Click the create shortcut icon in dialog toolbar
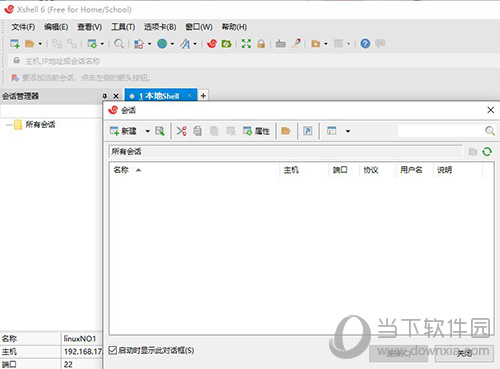Image resolution: width=500 pixels, height=369 pixels. pyautogui.click(x=307, y=131)
